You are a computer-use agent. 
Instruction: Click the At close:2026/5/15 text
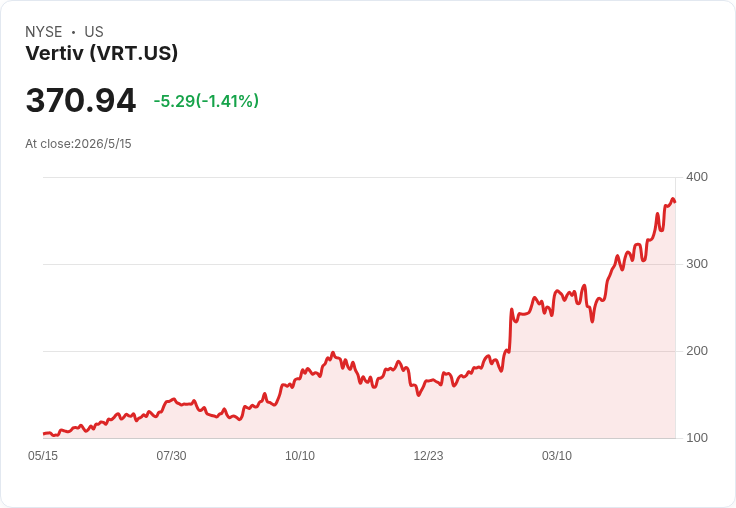click(78, 144)
